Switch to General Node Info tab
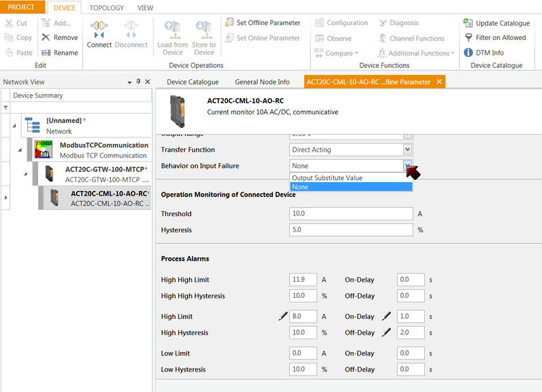The image size is (542, 392). pos(262,82)
